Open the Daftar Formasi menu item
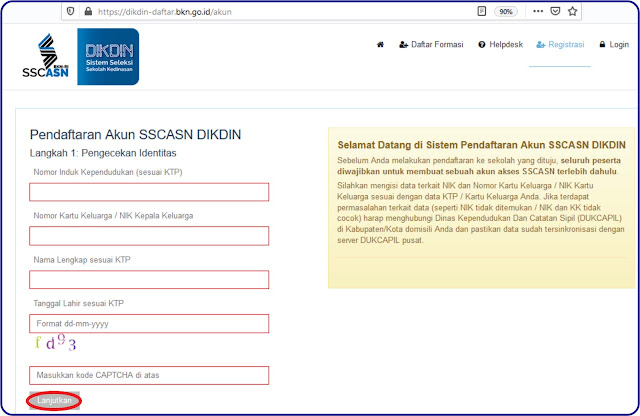Screen dimensions: 640x416 coord(431,44)
